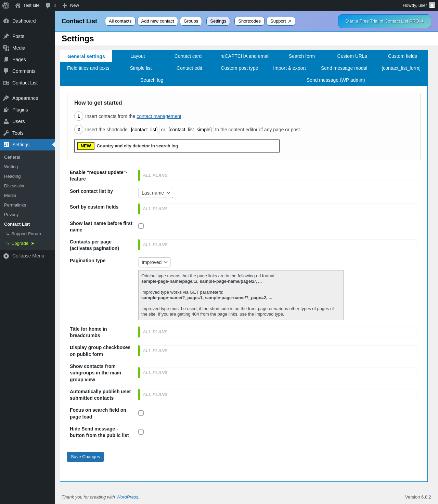The height and width of the screenshot is (504, 438).
Task: Open the Search log tab
Action: [152, 80]
